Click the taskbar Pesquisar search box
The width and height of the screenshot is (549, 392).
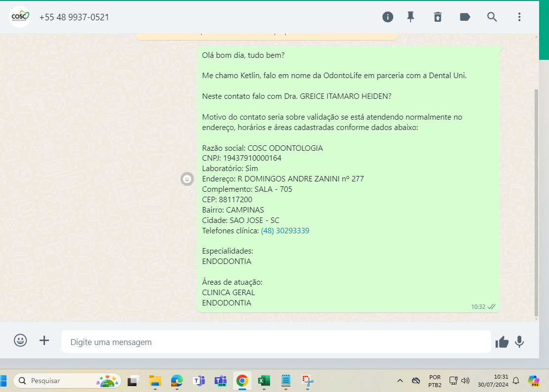(x=67, y=381)
